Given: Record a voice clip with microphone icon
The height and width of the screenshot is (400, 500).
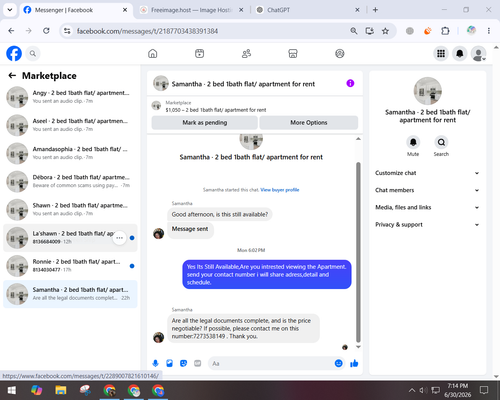Looking at the screenshot, I should tap(155, 363).
